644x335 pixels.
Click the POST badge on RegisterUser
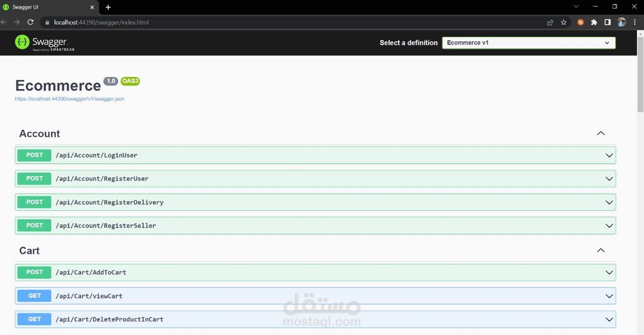pyautogui.click(x=34, y=179)
